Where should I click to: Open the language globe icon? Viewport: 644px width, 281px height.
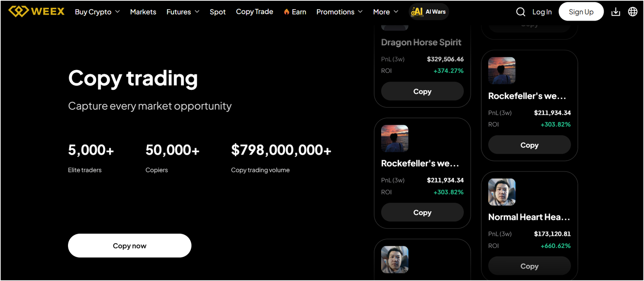[632, 12]
